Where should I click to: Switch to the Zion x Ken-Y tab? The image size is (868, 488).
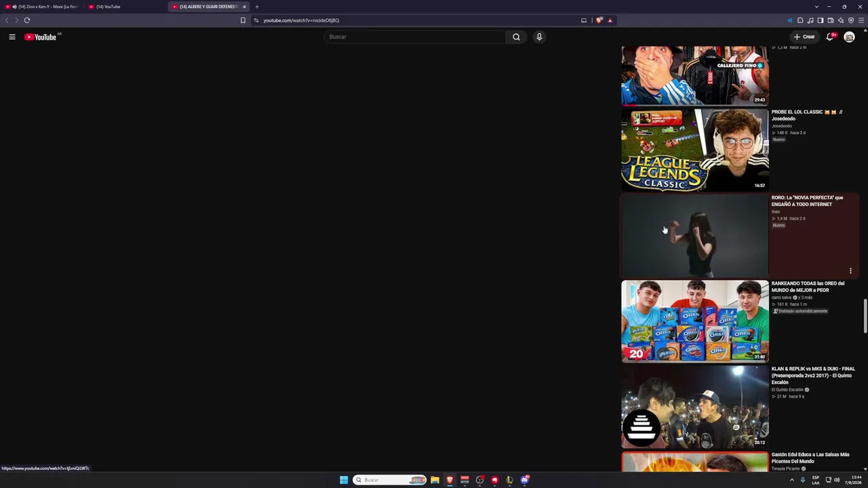point(42,7)
